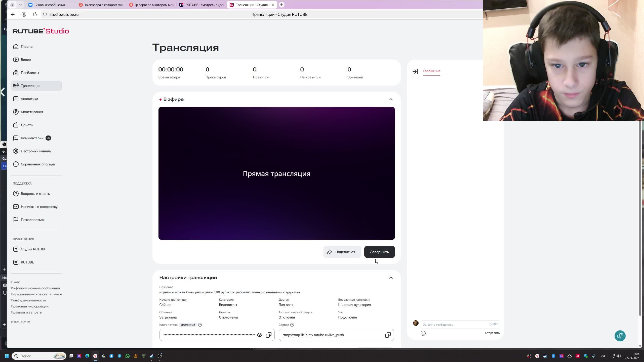Click stream key help question icon

tap(200, 325)
